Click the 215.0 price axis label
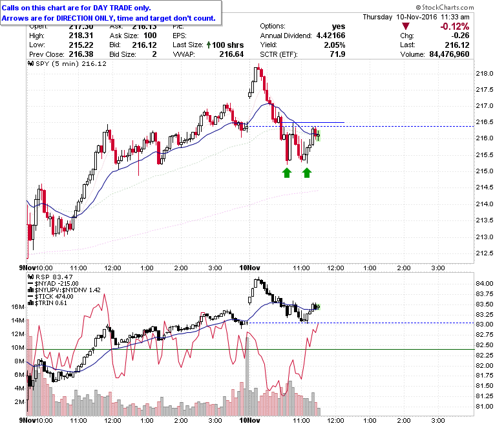504x426 pixels. pos(485,171)
